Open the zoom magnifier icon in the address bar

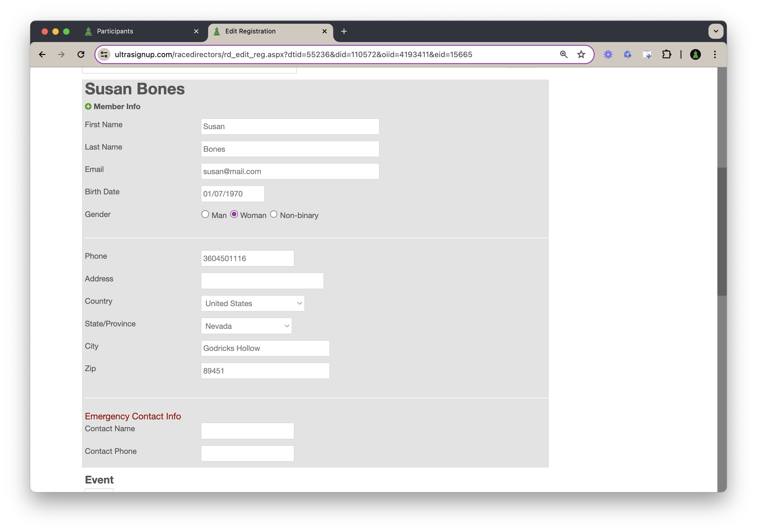click(563, 54)
